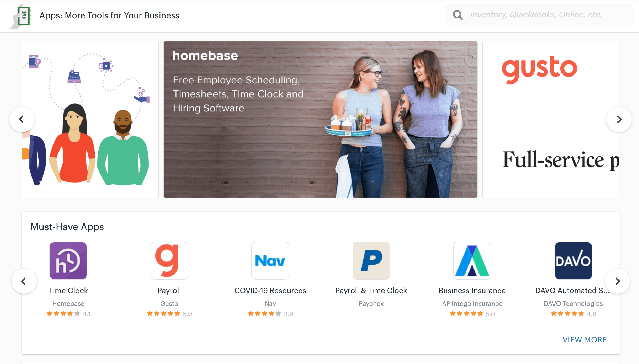Open the Gusto full-service banner slide
Viewport: 639px width, 364px height.
(x=551, y=119)
